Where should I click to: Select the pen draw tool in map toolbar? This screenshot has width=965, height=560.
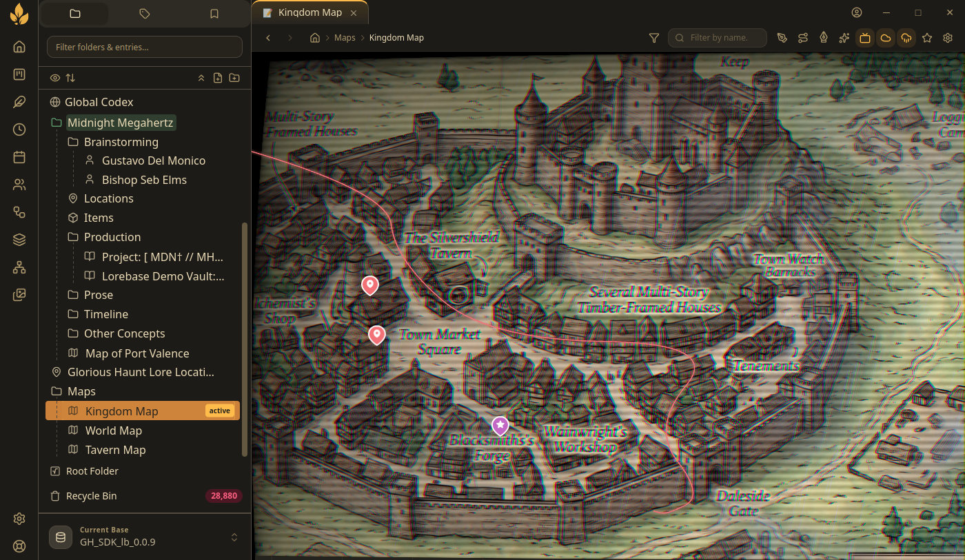[x=782, y=38]
